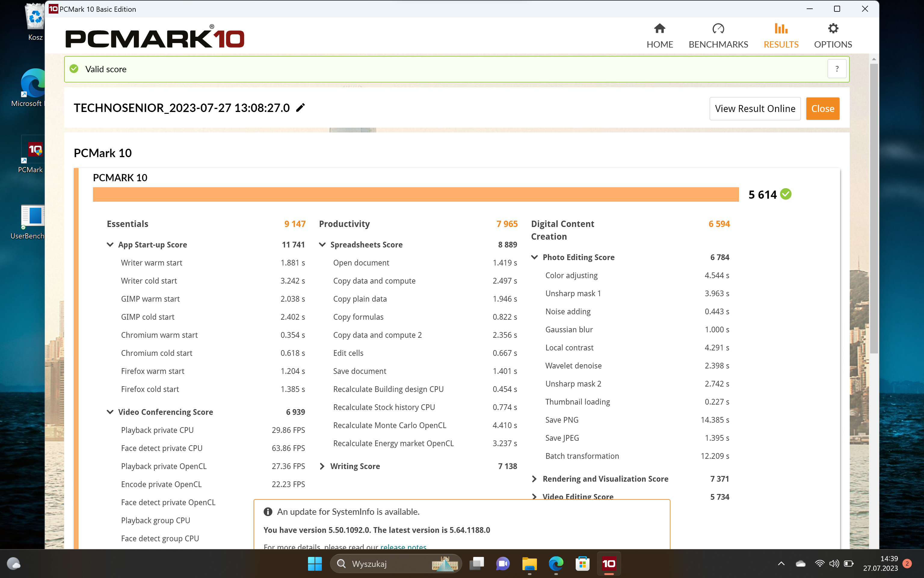Open Microsoft Edge from taskbar
Image resolution: width=924 pixels, height=578 pixels.
[x=556, y=564]
